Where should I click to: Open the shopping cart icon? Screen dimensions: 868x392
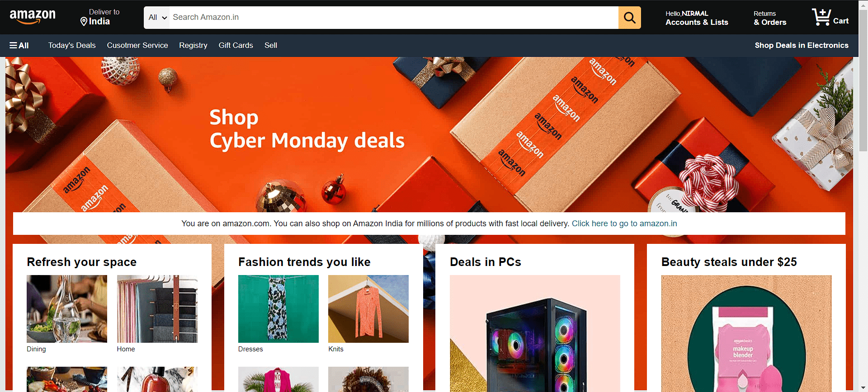830,17
